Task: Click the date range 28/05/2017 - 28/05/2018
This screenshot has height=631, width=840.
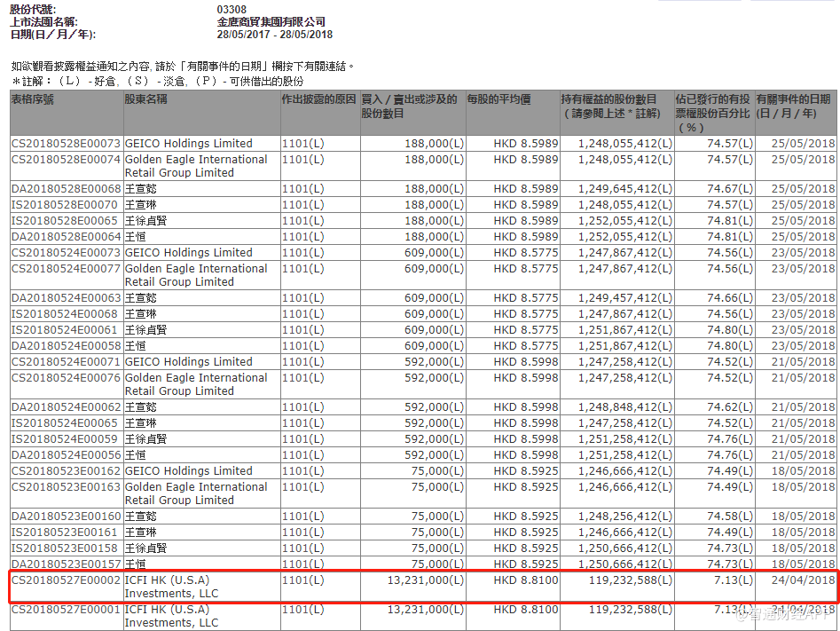Action: (275, 35)
